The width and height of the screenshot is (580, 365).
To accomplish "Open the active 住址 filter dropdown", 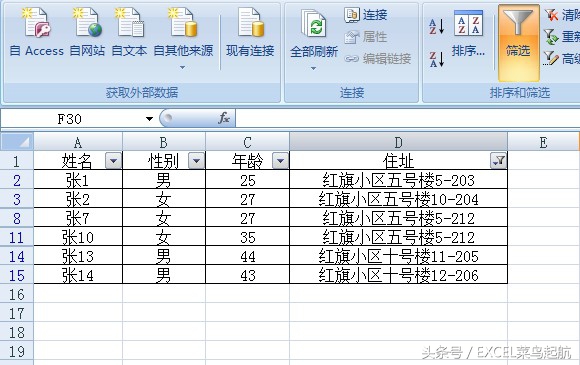I will [498, 161].
